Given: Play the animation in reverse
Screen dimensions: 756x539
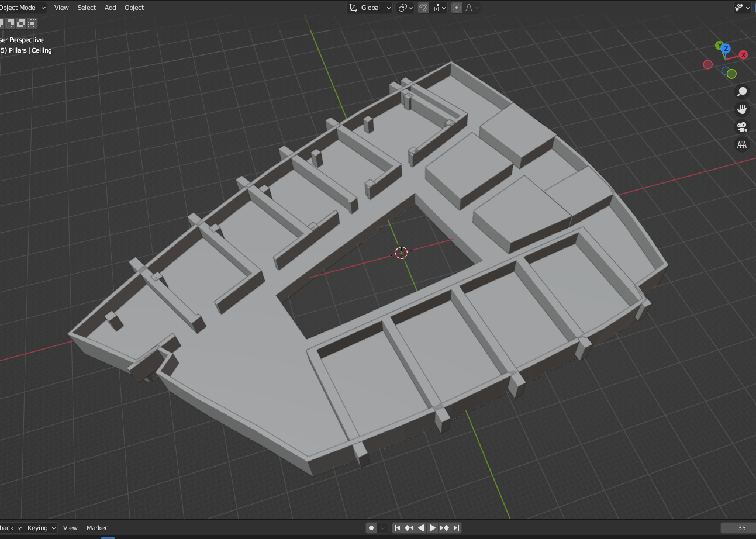Looking at the screenshot, I should click(x=421, y=528).
